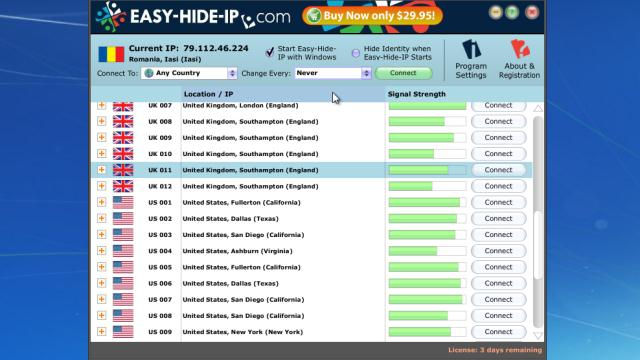Open the Change Every Never dropdown
Viewport: 640px width, 360px height.
[x=333, y=73]
